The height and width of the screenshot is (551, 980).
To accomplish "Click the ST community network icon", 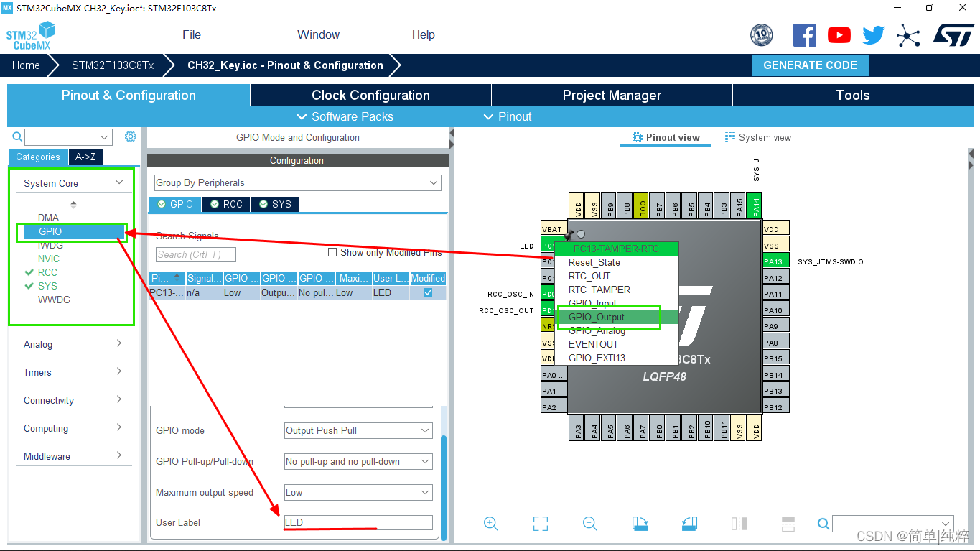I will click(x=908, y=35).
